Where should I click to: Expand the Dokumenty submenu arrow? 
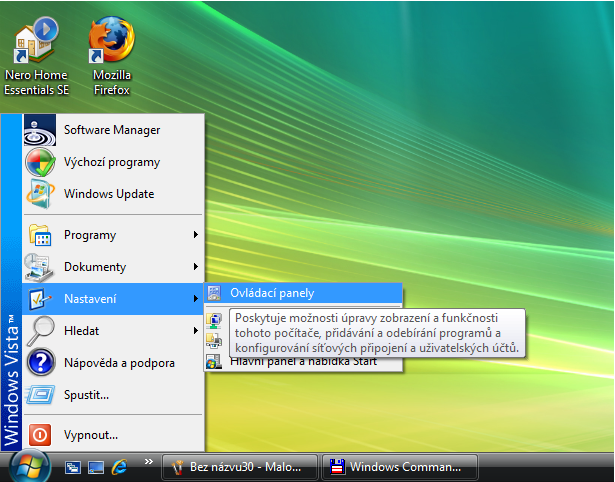click(x=196, y=267)
